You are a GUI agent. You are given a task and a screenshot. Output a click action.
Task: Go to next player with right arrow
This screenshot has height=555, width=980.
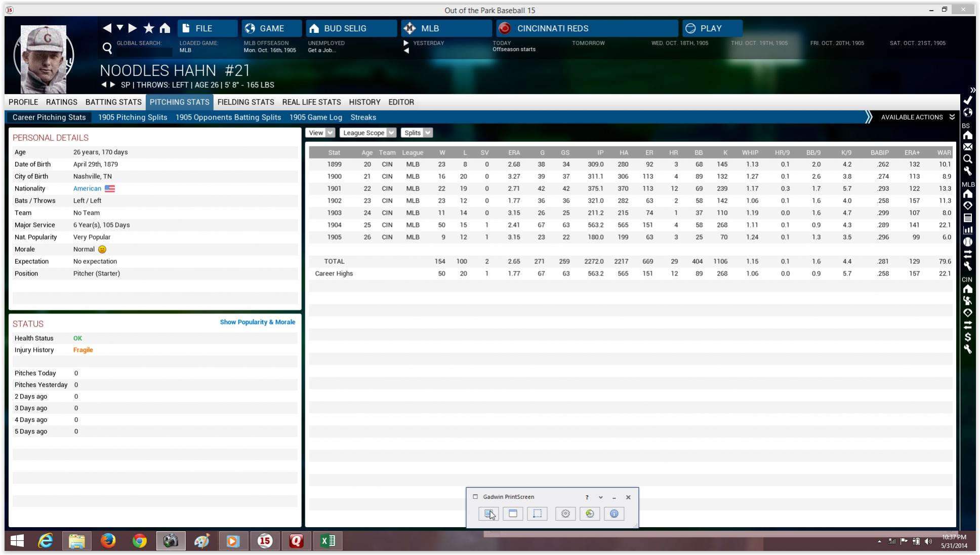(x=113, y=85)
